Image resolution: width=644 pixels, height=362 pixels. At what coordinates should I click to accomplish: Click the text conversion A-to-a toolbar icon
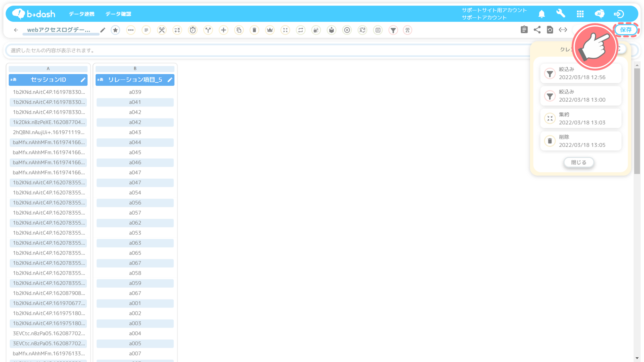click(363, 30)
